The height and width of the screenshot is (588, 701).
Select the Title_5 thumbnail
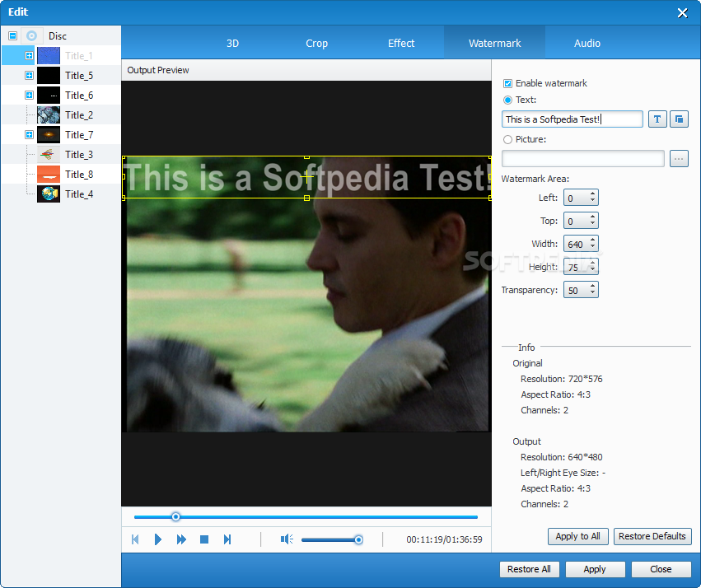point(49,76)
